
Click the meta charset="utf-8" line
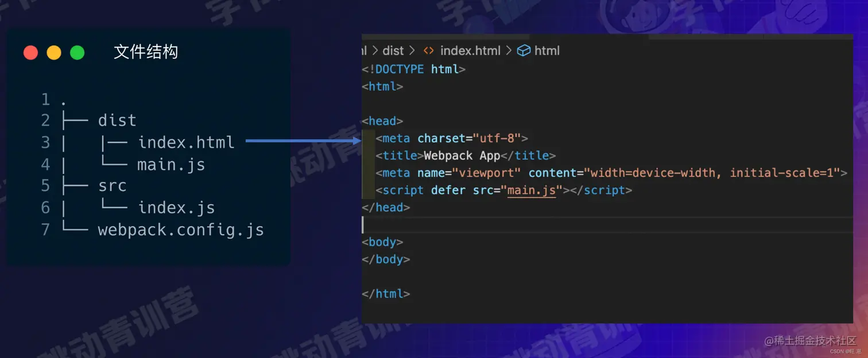coord(451,138)
